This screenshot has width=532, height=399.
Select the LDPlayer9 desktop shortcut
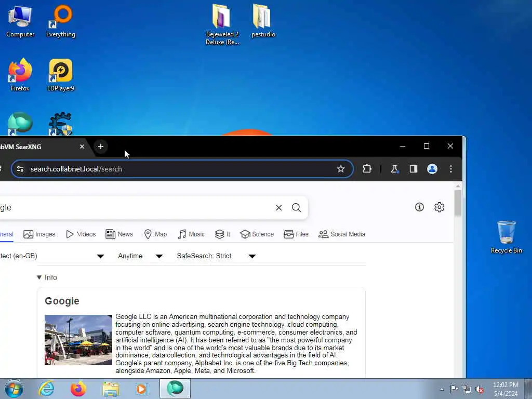point(60,75)
